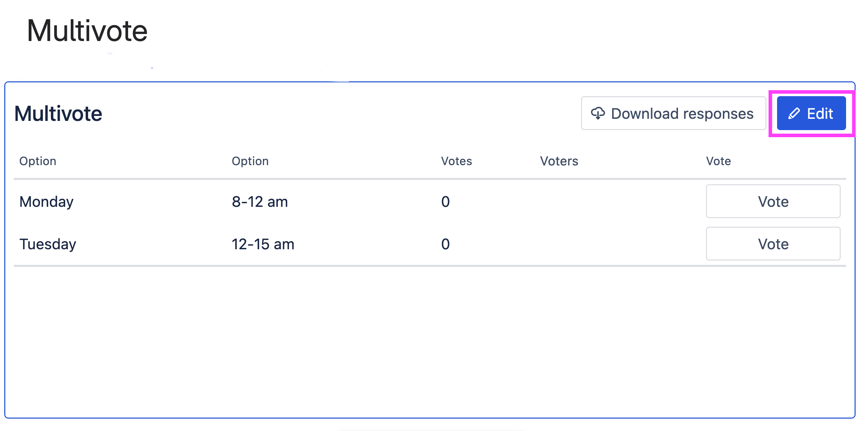
Task: Cast a vote for Tuesday 12-15 am
Action: click(x=773, y=244)
